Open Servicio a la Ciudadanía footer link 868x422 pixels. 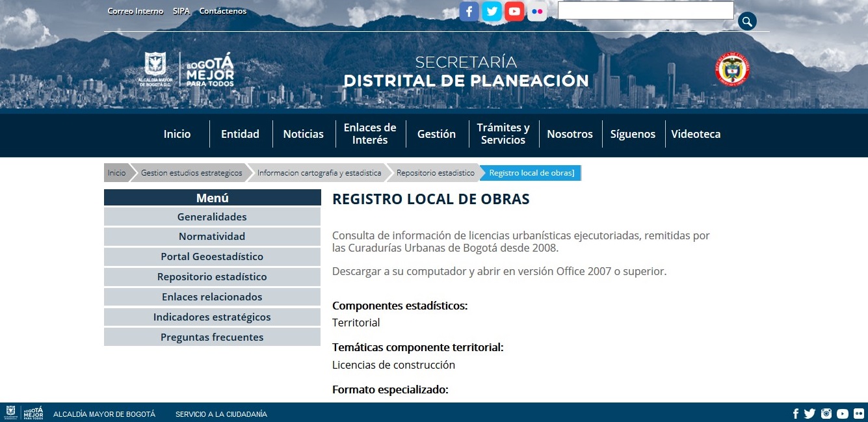(x=221, y=414)
